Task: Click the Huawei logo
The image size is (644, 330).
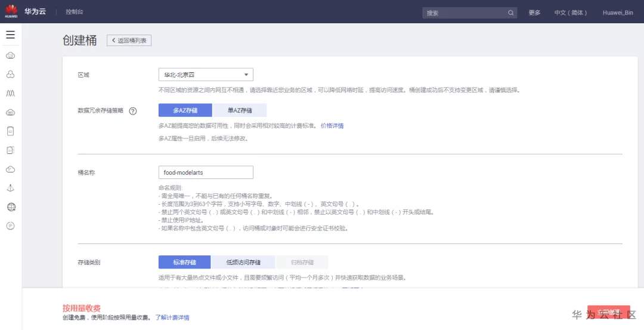Action: pyautogui.click(x=11, y=11)
